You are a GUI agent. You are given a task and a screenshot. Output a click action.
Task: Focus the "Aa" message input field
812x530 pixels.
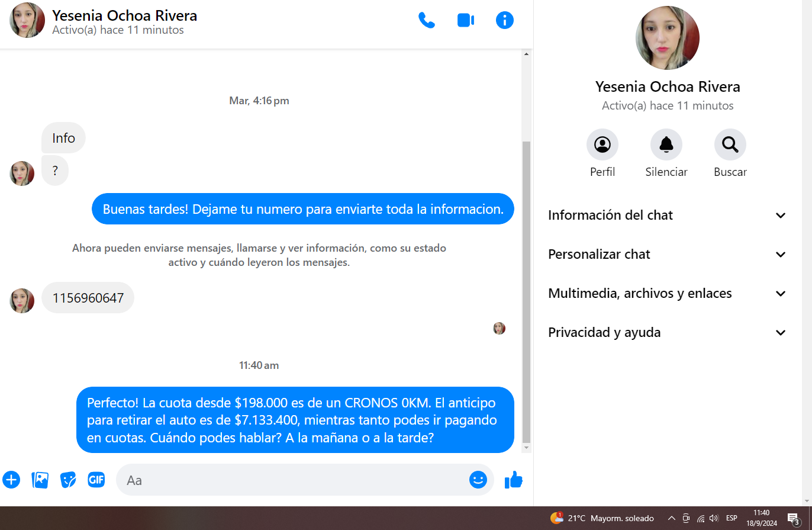305,480
